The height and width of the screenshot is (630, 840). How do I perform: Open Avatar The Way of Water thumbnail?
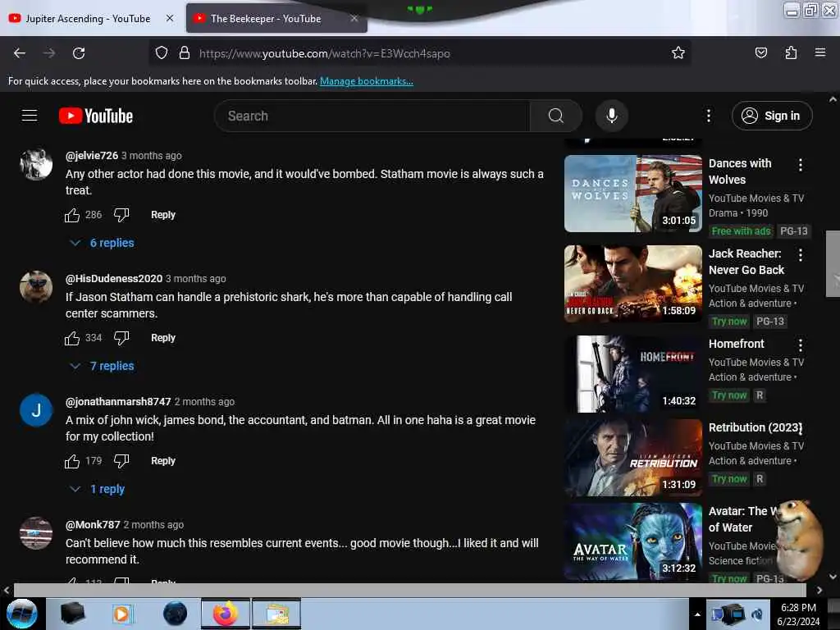[x=632, y=541]
